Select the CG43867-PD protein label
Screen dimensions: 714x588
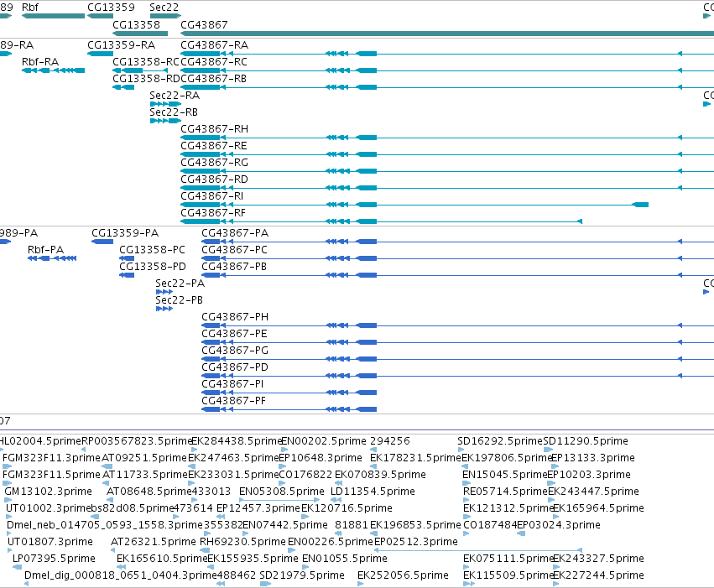(235, 367)
